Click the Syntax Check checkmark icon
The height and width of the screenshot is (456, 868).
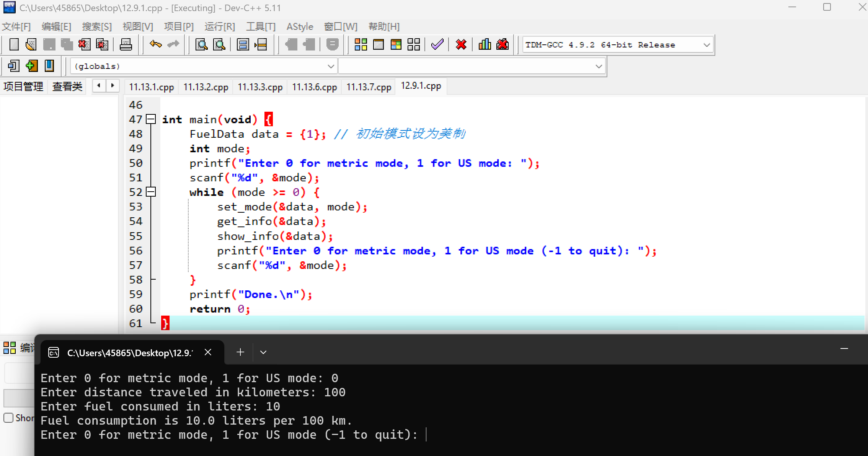click(437, 45)
